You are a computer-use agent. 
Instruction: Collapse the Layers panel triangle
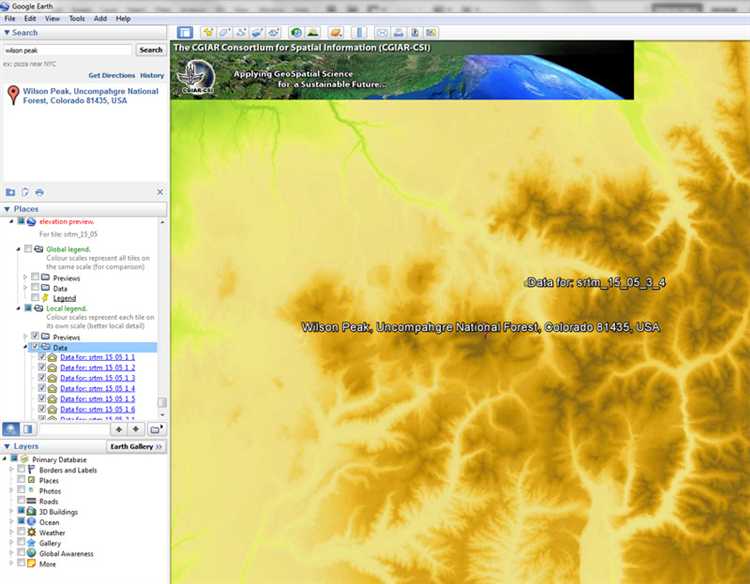(x=7, y=446)
